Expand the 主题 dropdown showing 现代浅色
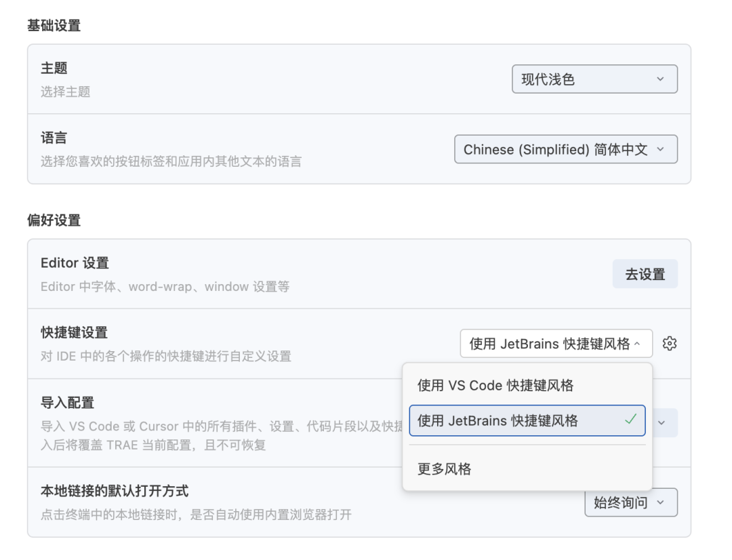Screen dimensions: 732x560 pyautogui.click(x=594, y=79)
